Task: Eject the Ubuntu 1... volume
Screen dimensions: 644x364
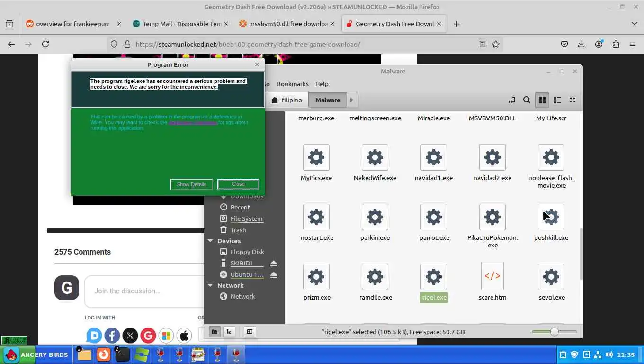Action: coord(274,275)
